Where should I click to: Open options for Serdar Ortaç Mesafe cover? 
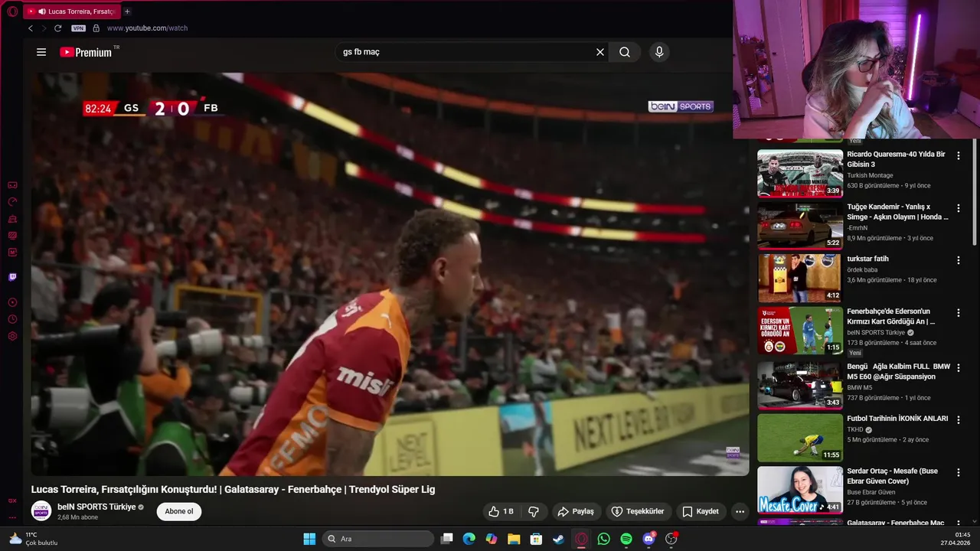[x=958, y=473]
